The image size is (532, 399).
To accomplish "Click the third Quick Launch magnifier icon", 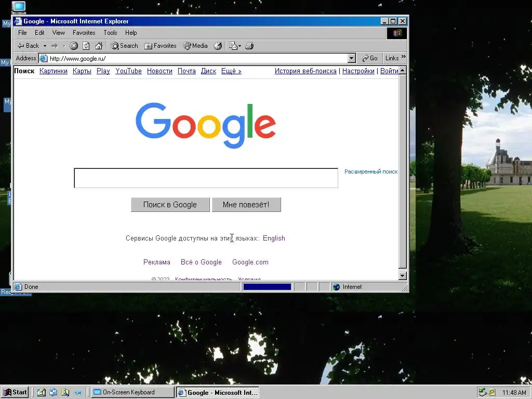I will tap(65, 393).
